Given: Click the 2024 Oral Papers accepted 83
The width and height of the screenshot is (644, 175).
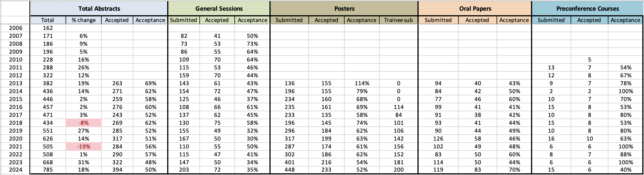Looking at the screenshot, I should point(477,170).
